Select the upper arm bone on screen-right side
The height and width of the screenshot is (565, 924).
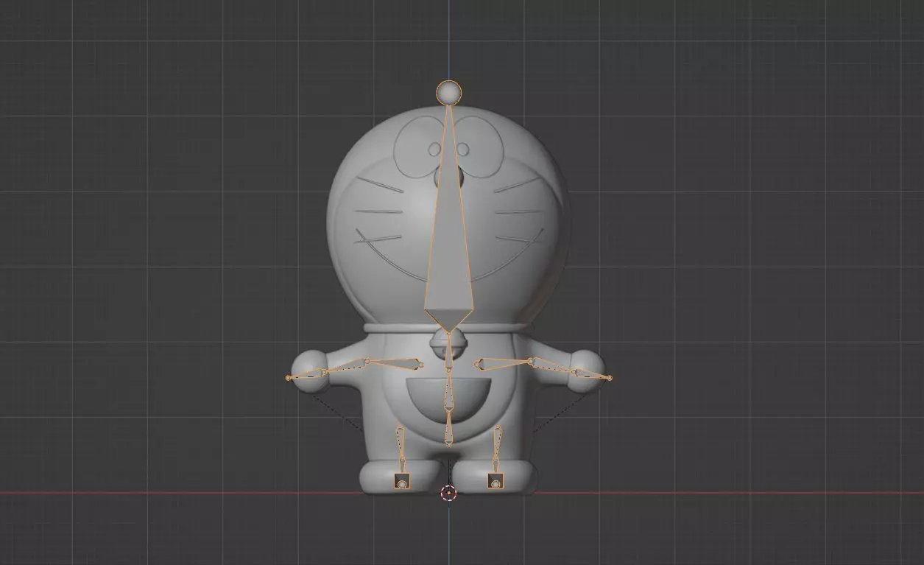pyautogui.click(x=503, y=362)
